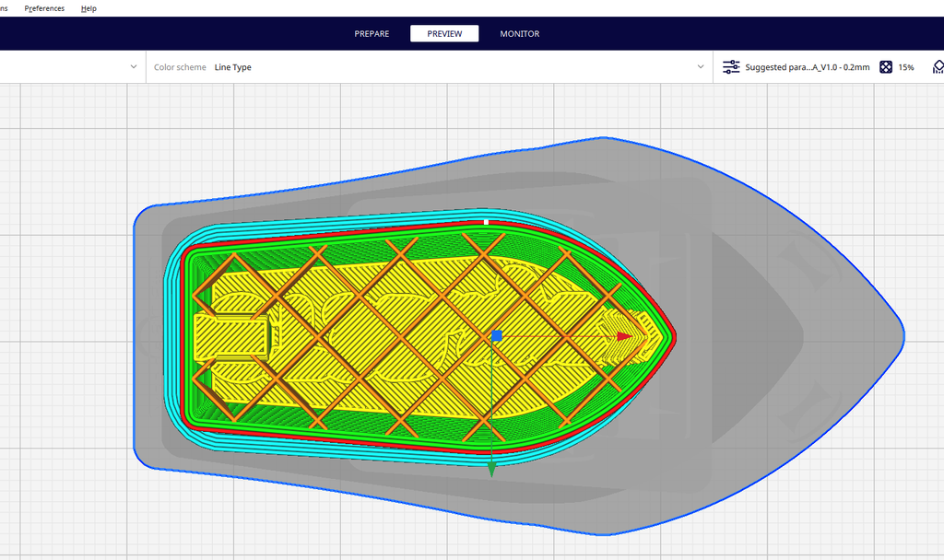Select the PREVIEW tab
Screen dimensions: 944x560
[x=443, y=33]
